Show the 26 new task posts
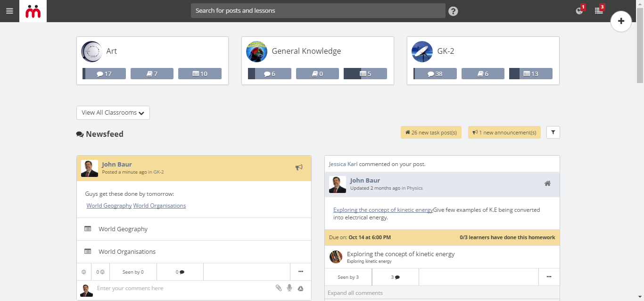 click(x=431, y=133)
